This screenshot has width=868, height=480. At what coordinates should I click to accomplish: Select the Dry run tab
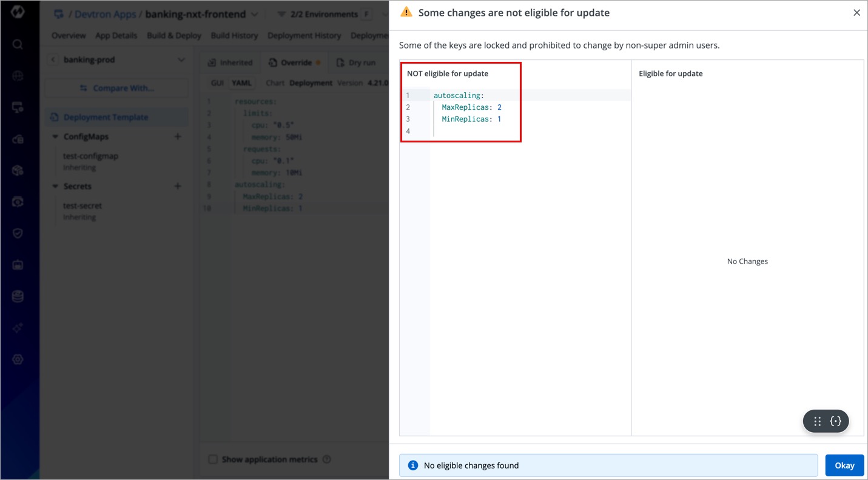[x=356, y=62]
